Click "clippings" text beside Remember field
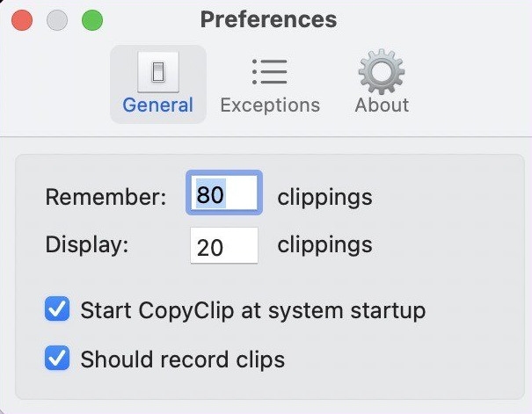The image size is (532, 414). pos(324,197)
